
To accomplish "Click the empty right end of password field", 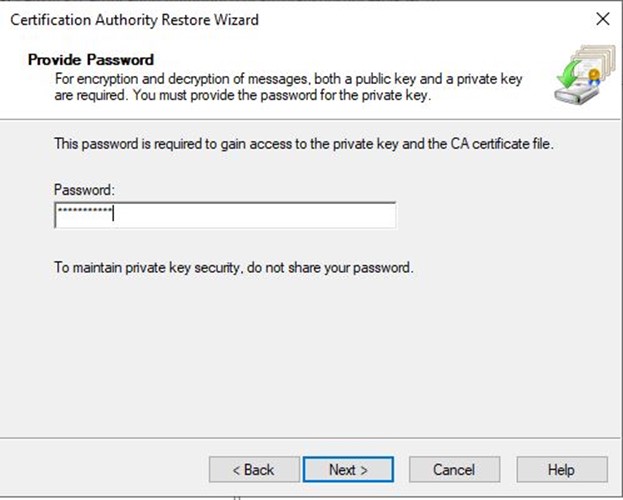I will coord(370,215).
